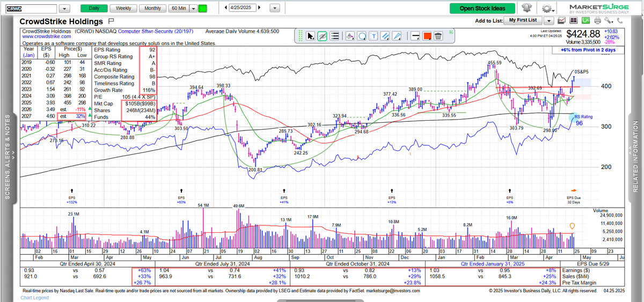Open the orange-red line color swatch
This screenshot has width=644, height=302.
click(427, 36)
